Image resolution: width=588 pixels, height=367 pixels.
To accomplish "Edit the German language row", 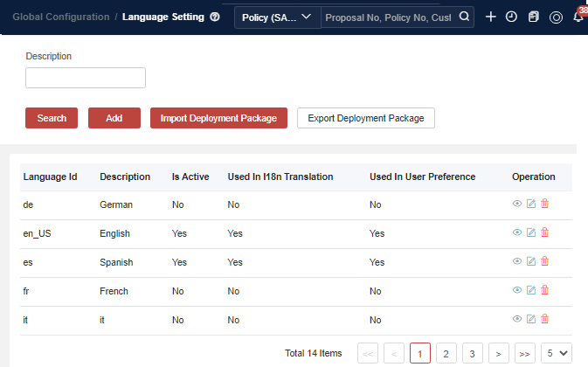I will click(x=530, y=204).
